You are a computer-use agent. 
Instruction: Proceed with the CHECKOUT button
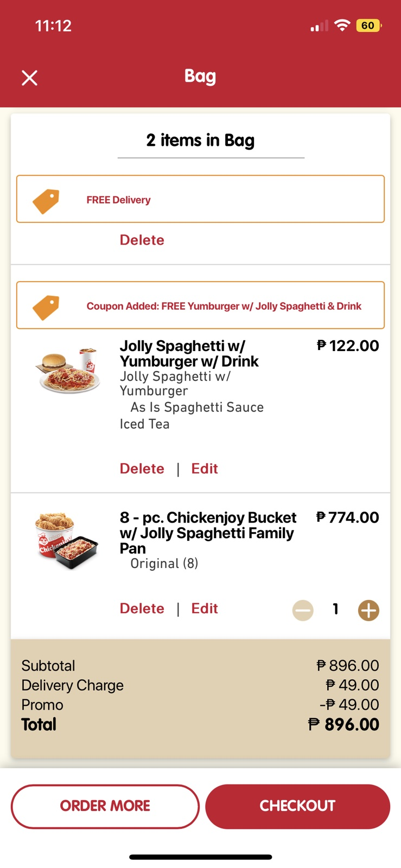297,806
